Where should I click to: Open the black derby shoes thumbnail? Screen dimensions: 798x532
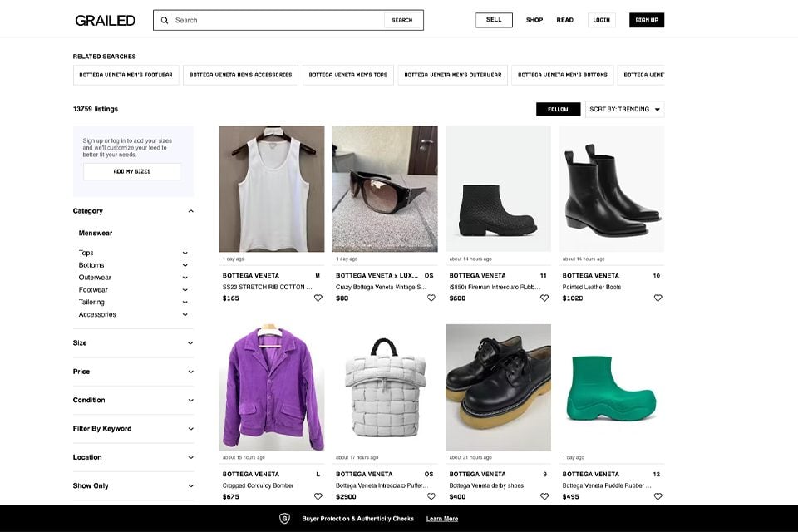[498, 387]
